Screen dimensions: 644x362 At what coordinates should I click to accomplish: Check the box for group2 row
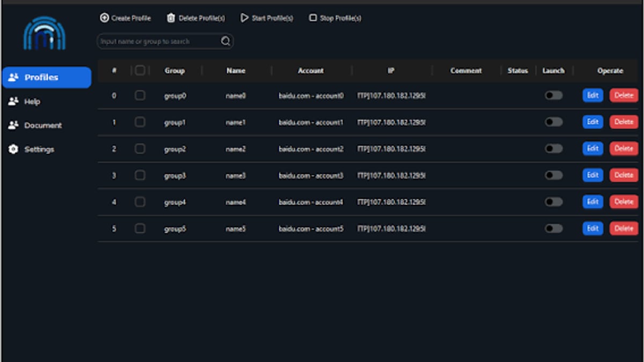[x=140, y=149]
